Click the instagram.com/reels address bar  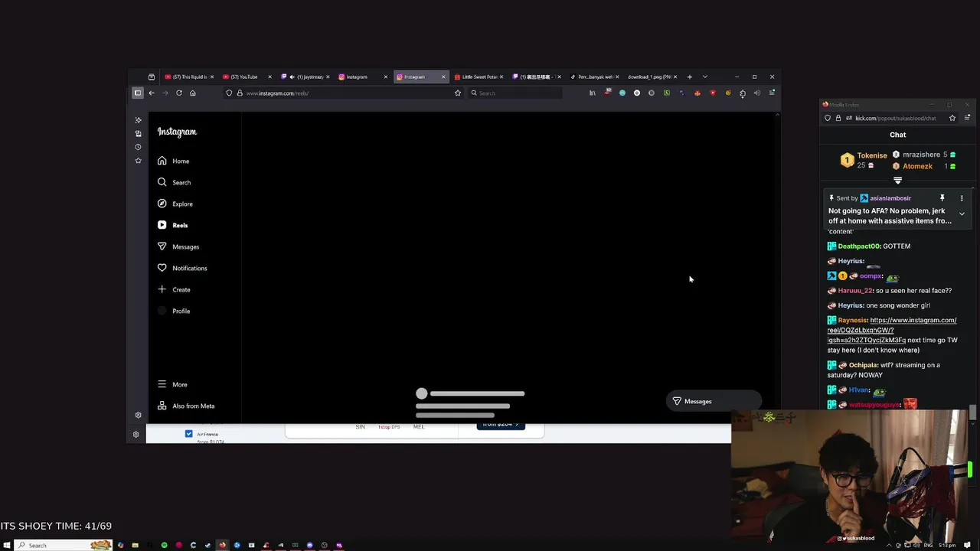coord(343,93)
